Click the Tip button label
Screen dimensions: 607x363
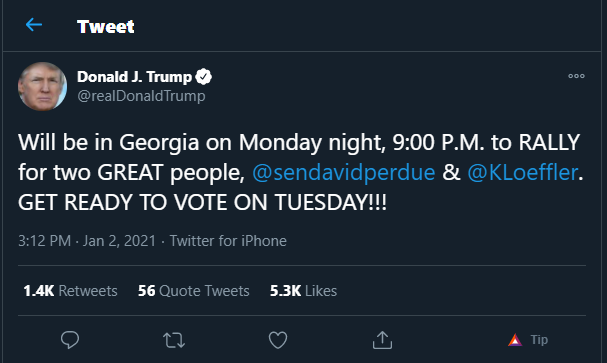tap(539, 340)
